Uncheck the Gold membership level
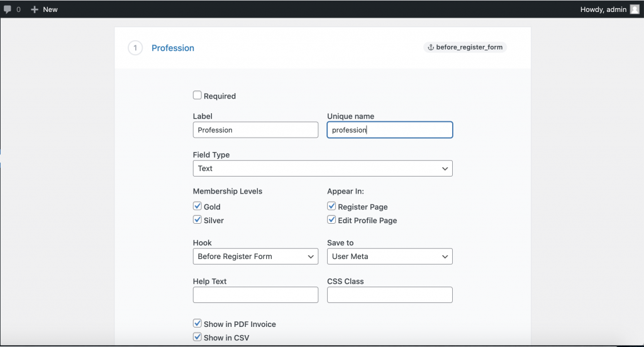Image resolution: width=644 pixels, height=347 pixels. point(197,206)
